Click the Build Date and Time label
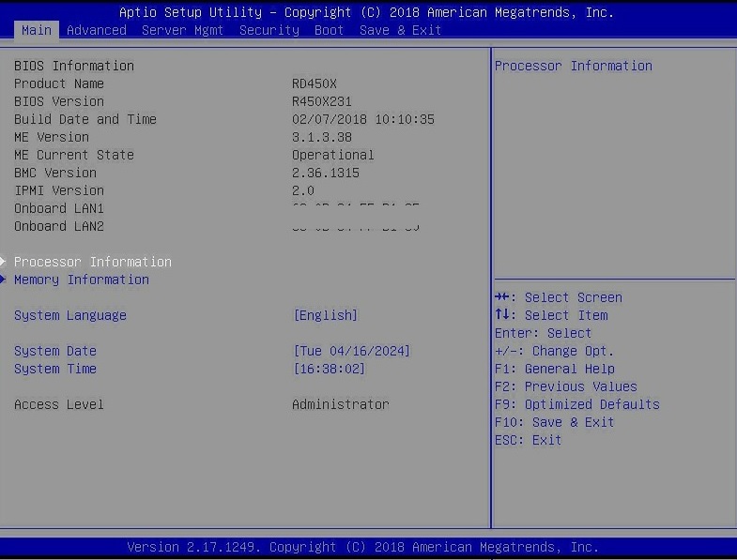 pos(85,119)
